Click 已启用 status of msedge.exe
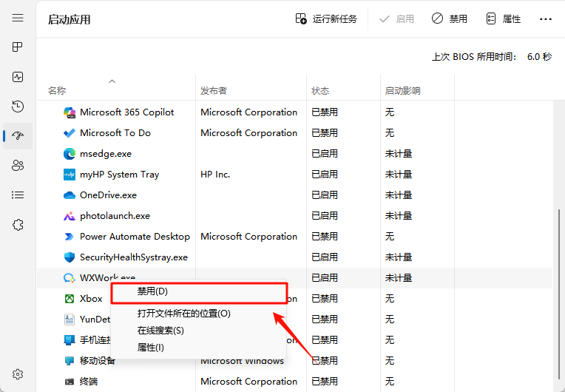This screenshot has width=565, height=392. pos(325,154)
